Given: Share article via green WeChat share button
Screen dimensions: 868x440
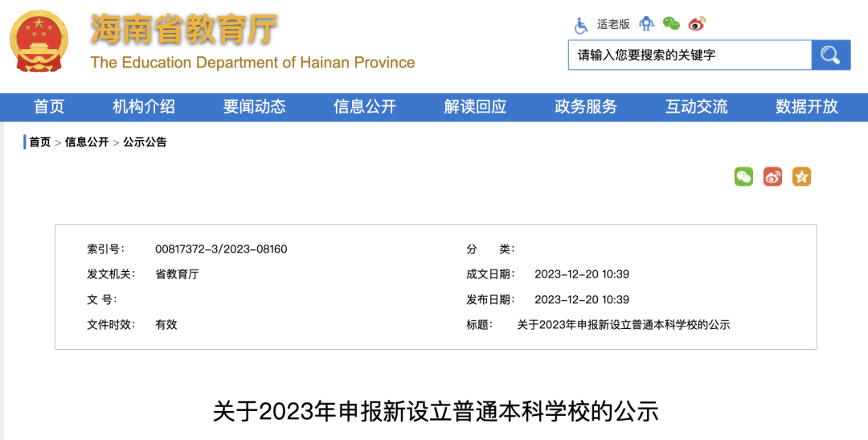Looking at the screenshot, I should click(x=743, y=177).
